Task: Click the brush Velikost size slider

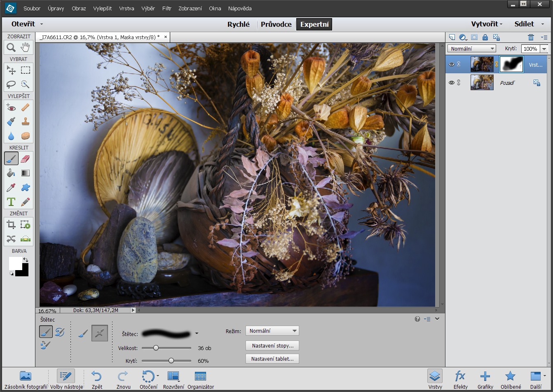Action: 156,348
